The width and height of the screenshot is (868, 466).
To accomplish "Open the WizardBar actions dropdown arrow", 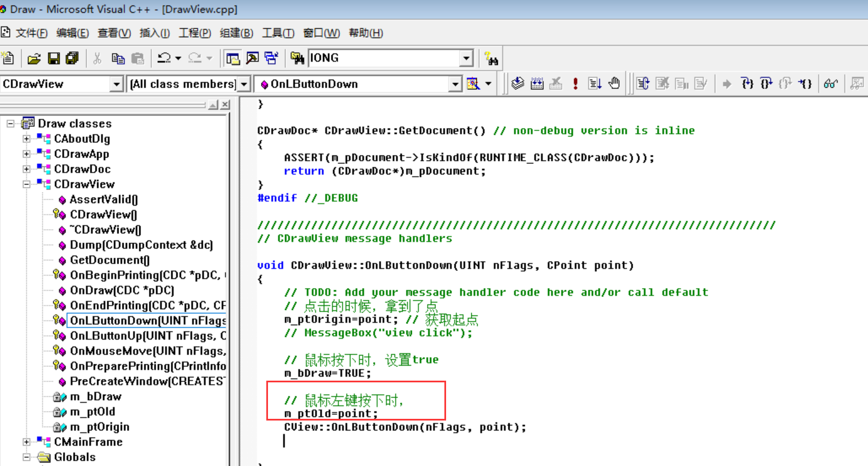I will tap(488, 84).
